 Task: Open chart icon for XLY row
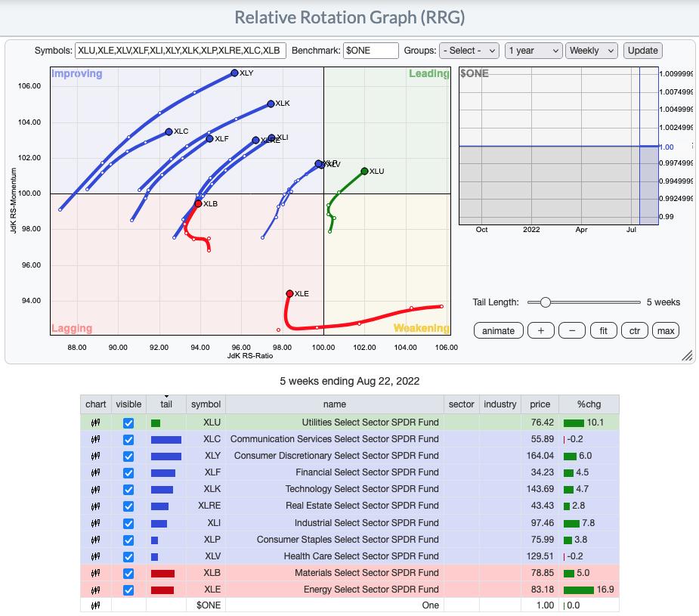coord(95,456)
